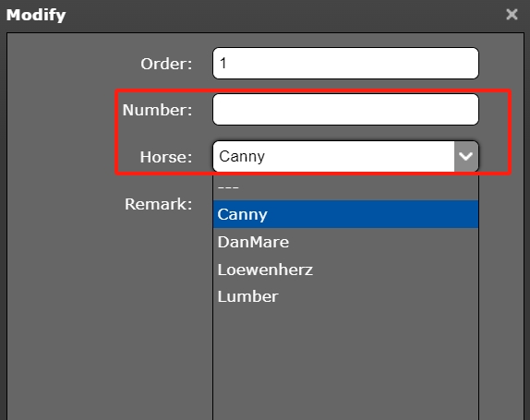
Task: Select DanMare from the Horse list
Action: tap(345, 242)
